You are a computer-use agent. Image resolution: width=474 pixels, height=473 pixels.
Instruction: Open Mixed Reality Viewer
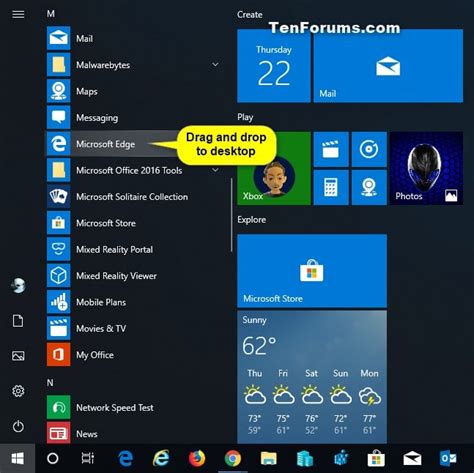pos(133,276)
